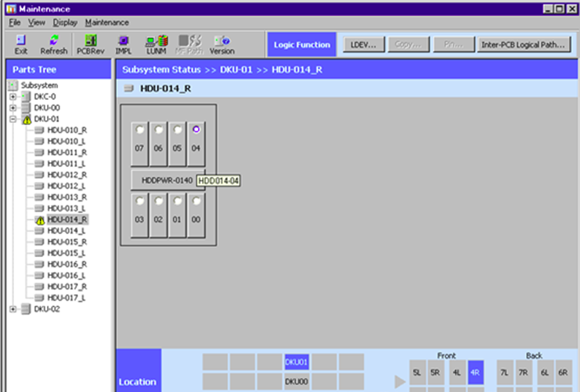
Task: Expand the DKU-02 tree node
Action: [x=12, y=309]
